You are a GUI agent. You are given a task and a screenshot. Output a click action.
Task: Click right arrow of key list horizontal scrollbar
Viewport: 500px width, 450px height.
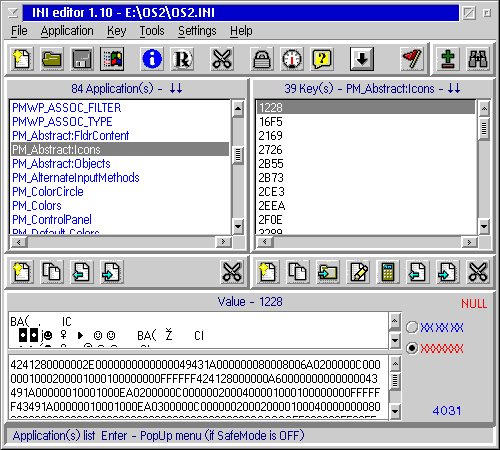point(469,242)
